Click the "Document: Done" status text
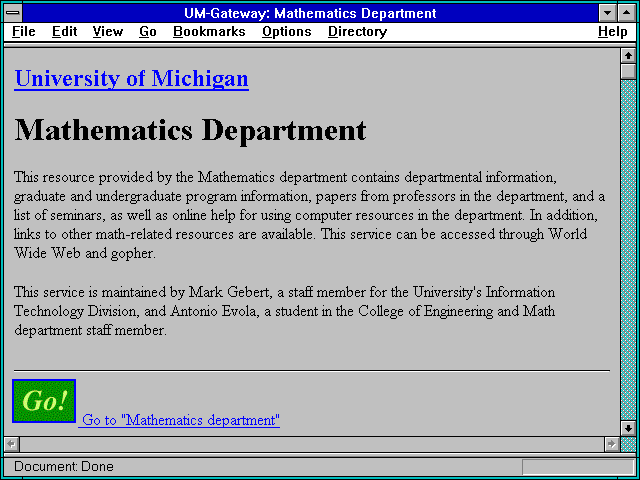The image size is (640, 480). click(64, 467)
